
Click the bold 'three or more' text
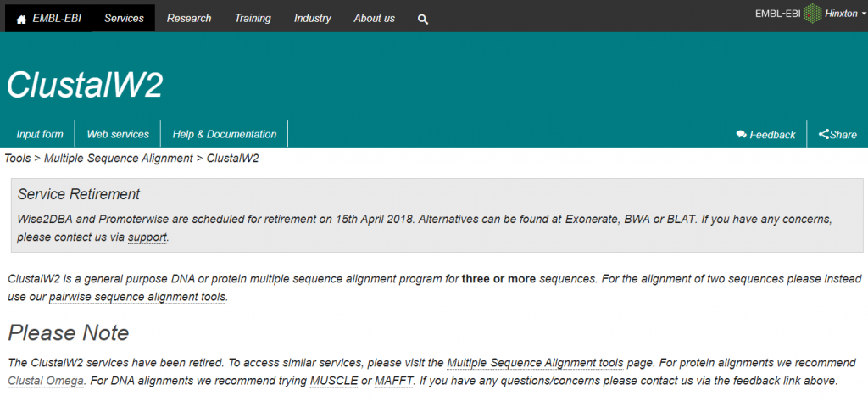pyautogui.click(x=498, y=278)
